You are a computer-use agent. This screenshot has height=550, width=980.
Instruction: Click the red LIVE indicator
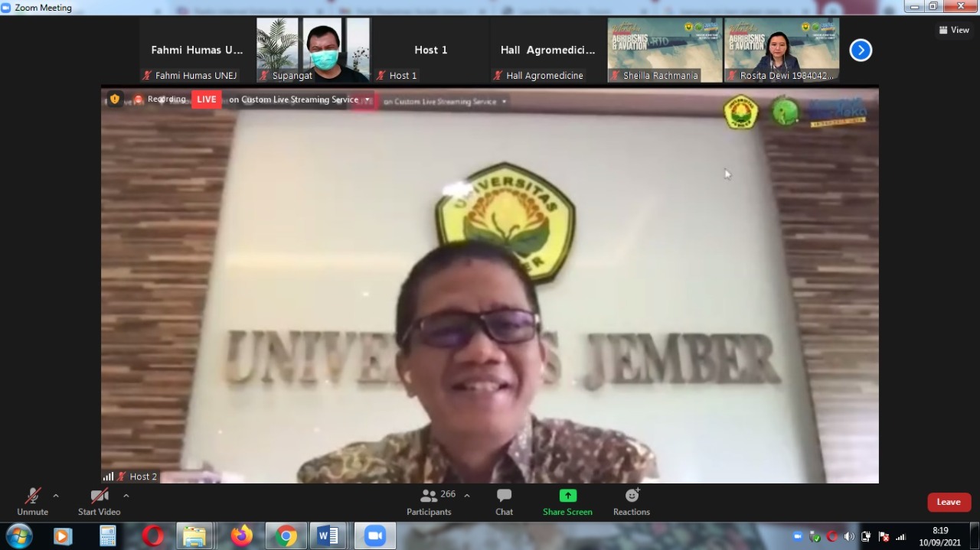point(206,99)
